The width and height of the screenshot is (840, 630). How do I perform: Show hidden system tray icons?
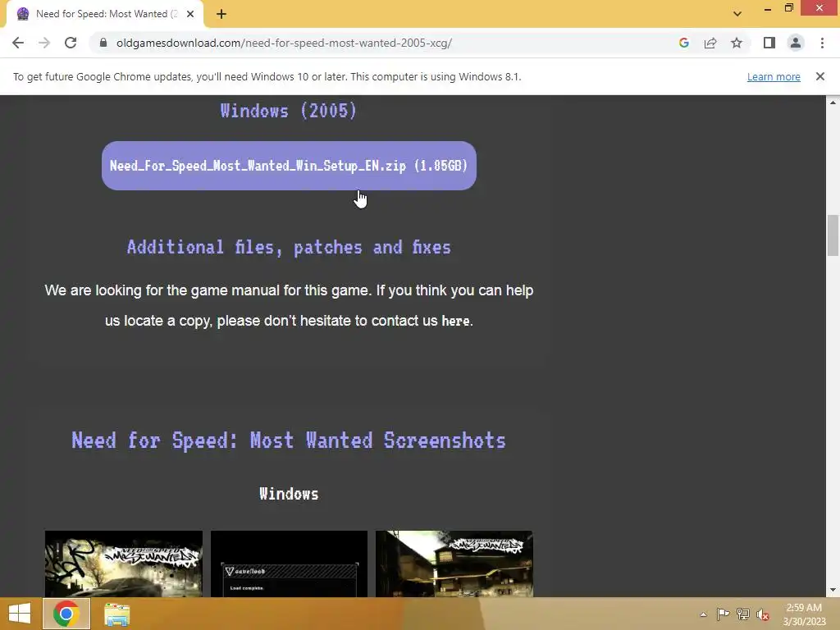(703, 614)
